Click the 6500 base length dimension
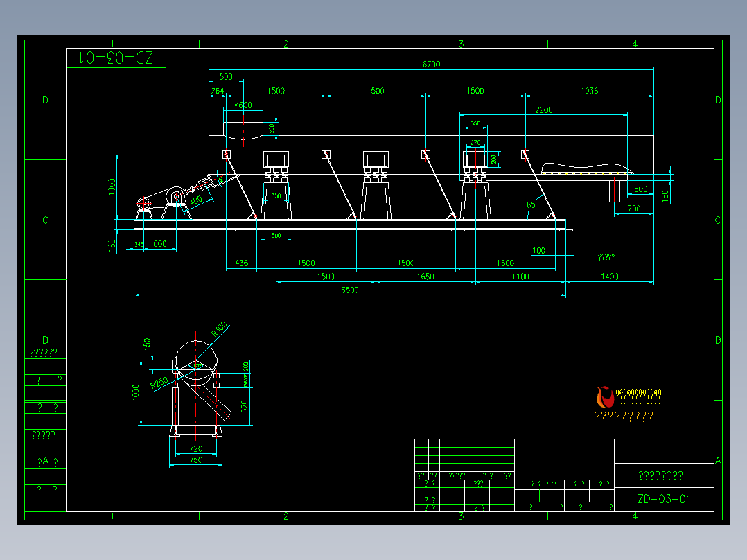The height and width of the screenshot is (560, 747). click(350, 290)
